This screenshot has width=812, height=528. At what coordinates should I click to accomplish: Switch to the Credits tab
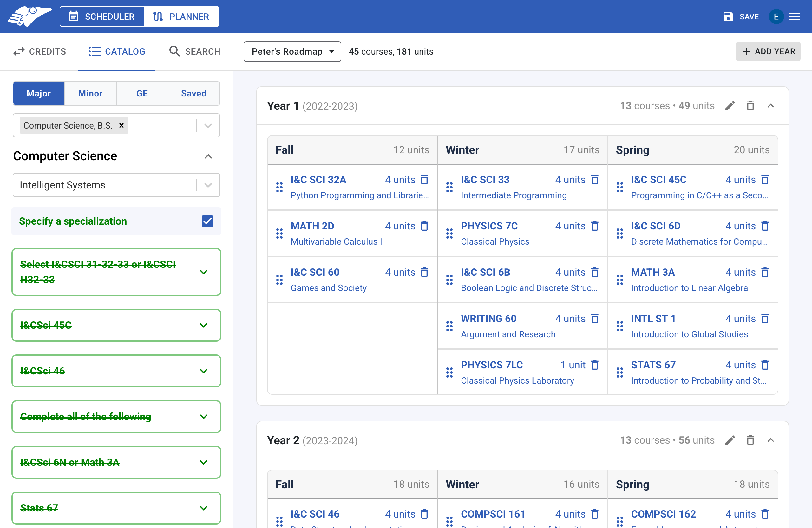tap(39, 51)
